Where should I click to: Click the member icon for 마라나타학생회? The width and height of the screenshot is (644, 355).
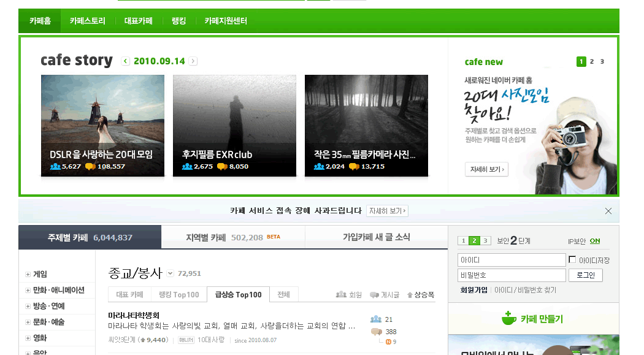click(376, 319)
